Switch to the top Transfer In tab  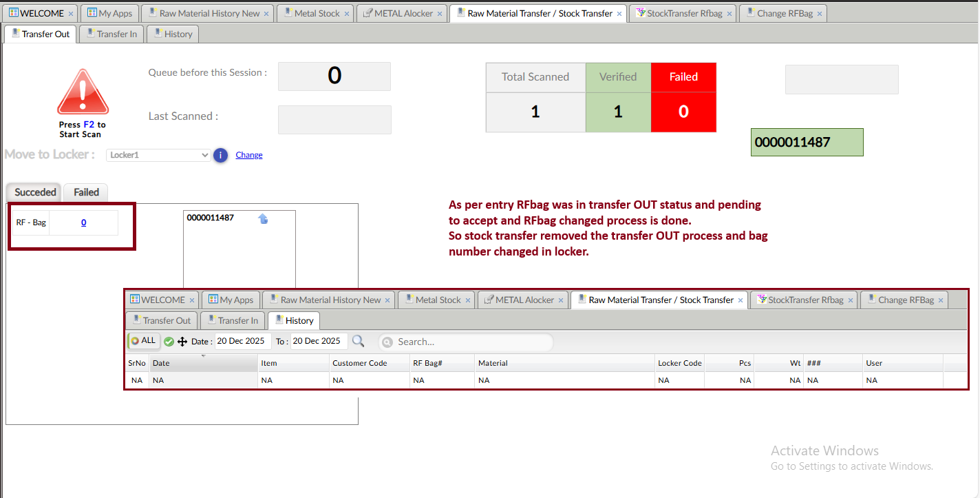(111, 34)
